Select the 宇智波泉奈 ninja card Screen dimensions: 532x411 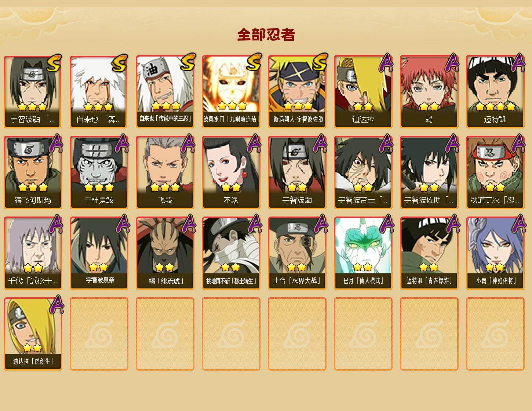[x=99, y=253]
